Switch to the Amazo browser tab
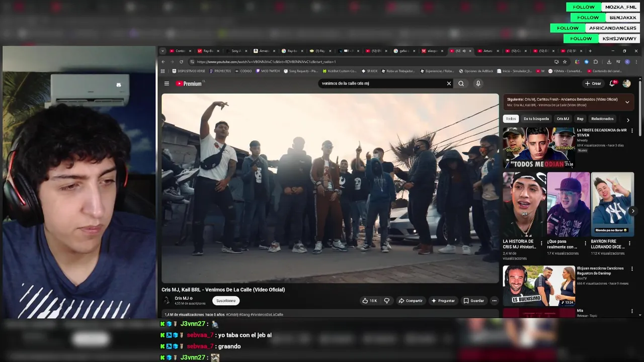 pos(264,51)
